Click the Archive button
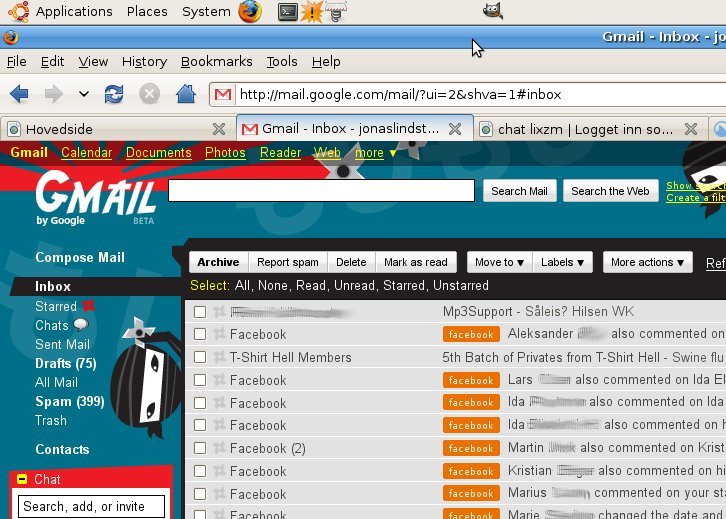This screenshot has height=519, width=726. coord(218,262)
